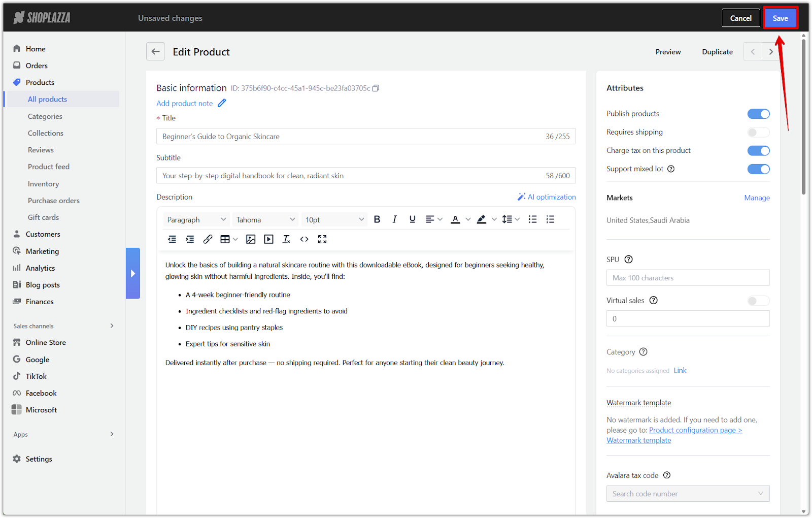Open Analytics in the sidebar
Image resolution: width=812 pixels, height=518 pixels.
coord(40,268)
